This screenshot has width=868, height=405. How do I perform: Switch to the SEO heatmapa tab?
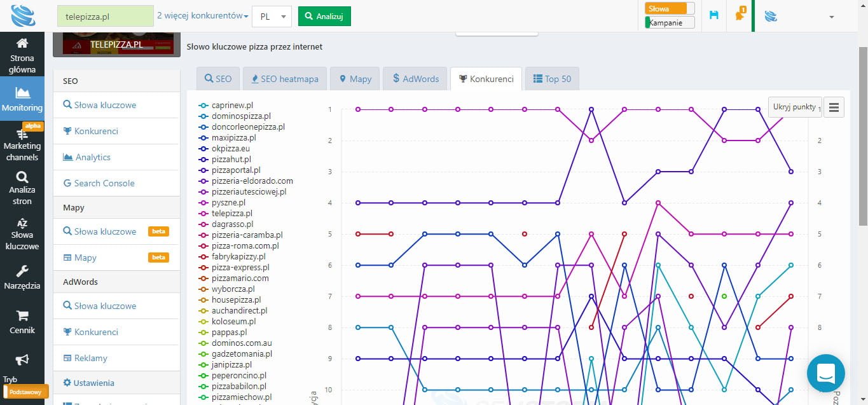pos(284,79)
